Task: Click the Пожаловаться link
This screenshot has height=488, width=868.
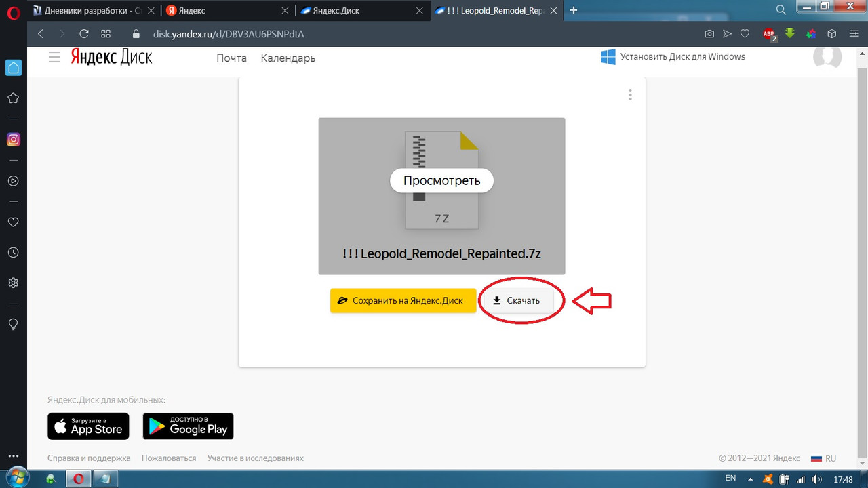Action: coord(169,458)
